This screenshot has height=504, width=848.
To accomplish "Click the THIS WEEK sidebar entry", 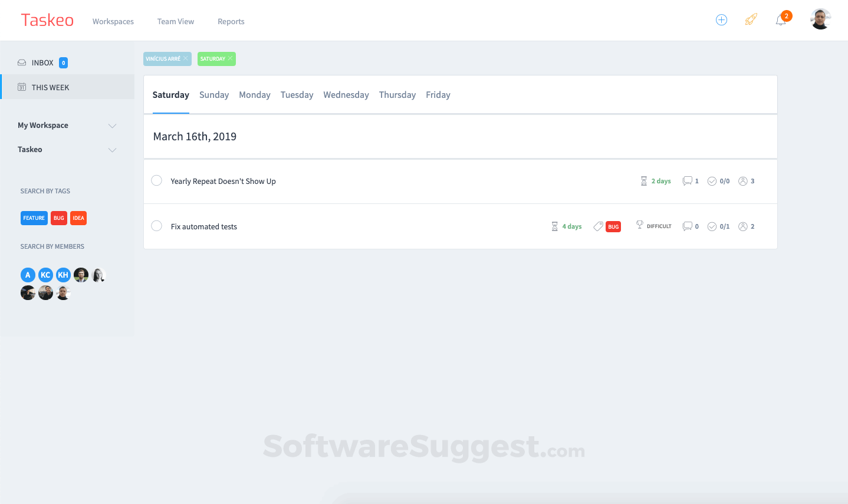I will tap(51, 87).
